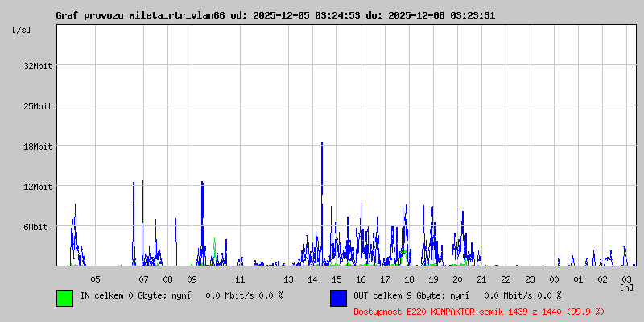
Task: Select the 6Mbit y-axis label
Action: tap(35, 227)
